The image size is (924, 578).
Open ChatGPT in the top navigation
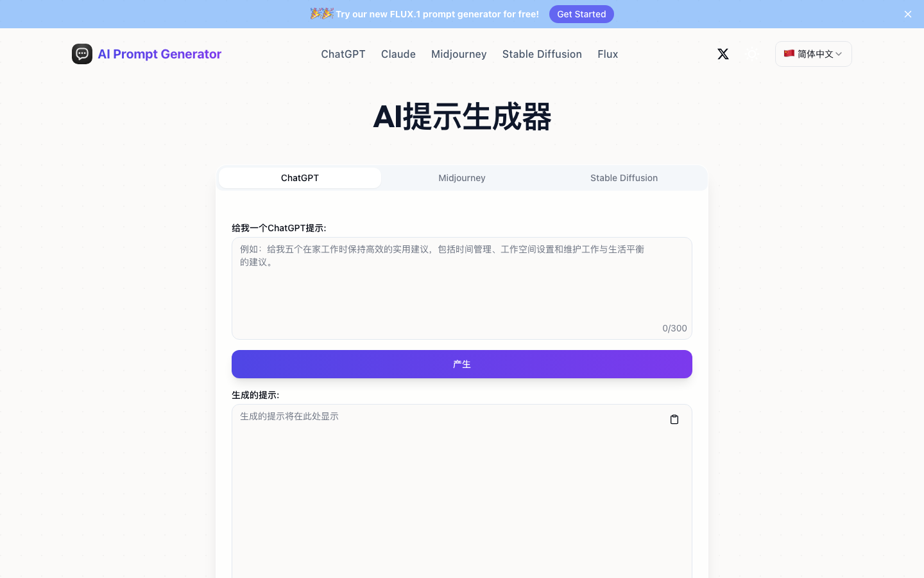(343, 54)
